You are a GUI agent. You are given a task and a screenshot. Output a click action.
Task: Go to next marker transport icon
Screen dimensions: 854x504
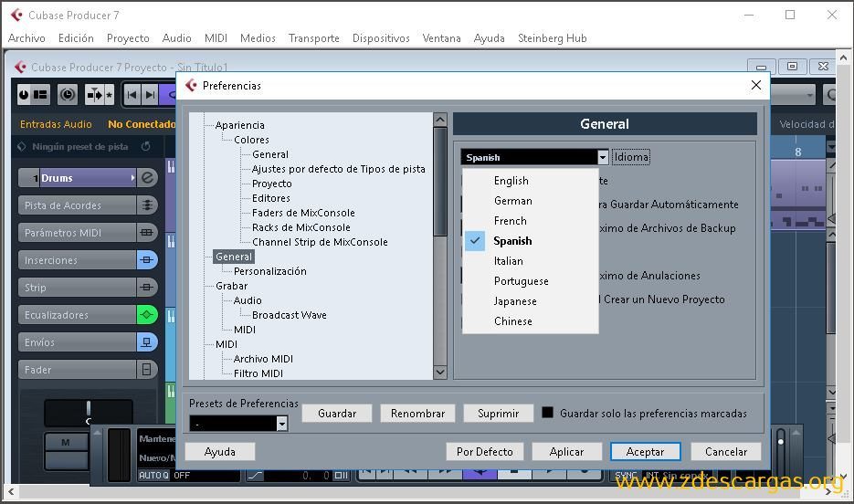150,95
